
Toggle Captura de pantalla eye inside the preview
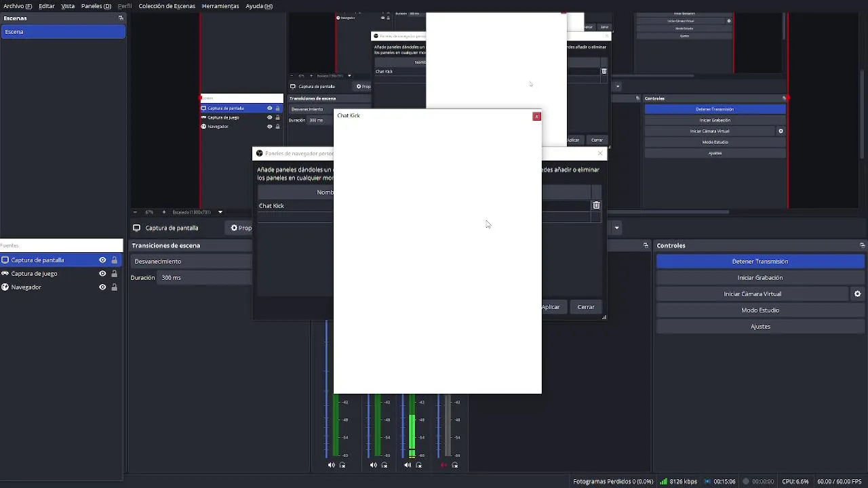point(269,108)
